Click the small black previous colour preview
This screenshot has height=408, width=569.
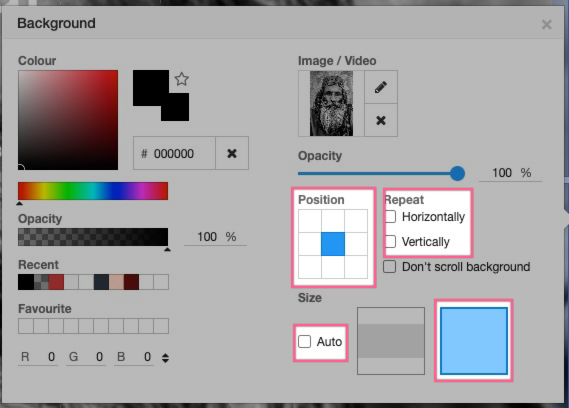tap(175, 107)
